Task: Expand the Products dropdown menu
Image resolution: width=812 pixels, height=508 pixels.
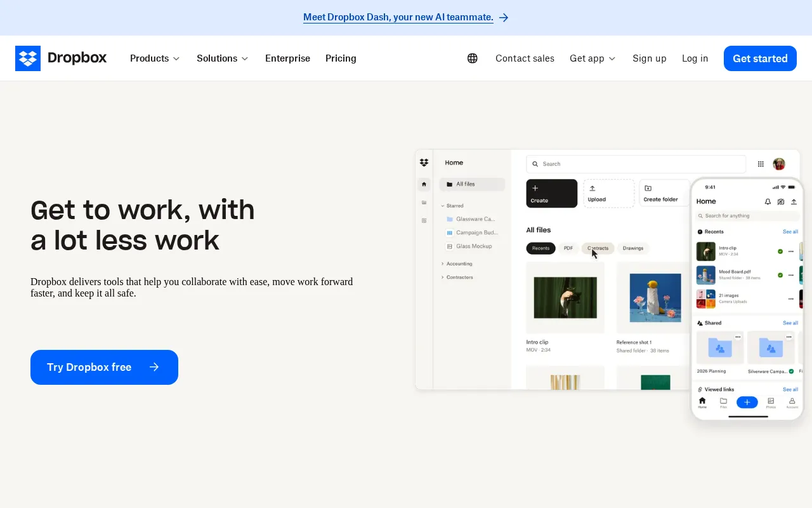Action: (x=155, y=58)
